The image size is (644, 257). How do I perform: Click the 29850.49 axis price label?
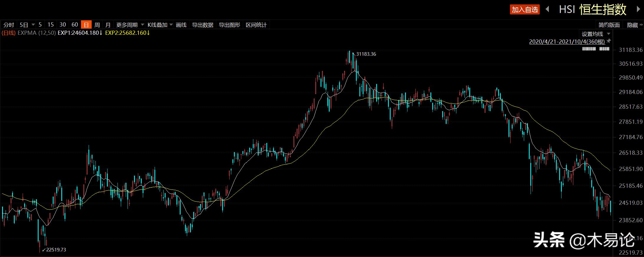point(631,78)
